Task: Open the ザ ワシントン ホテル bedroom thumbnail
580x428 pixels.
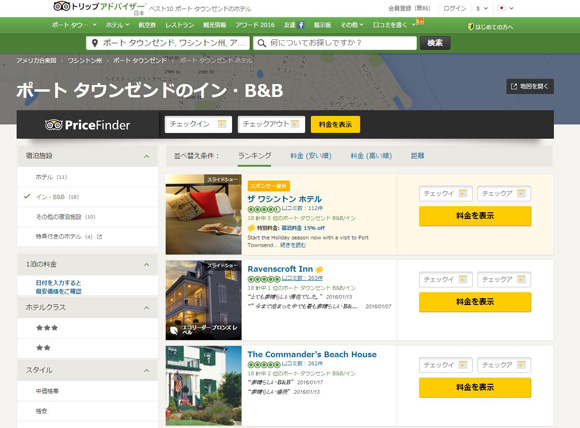Action: click(203, 214)
